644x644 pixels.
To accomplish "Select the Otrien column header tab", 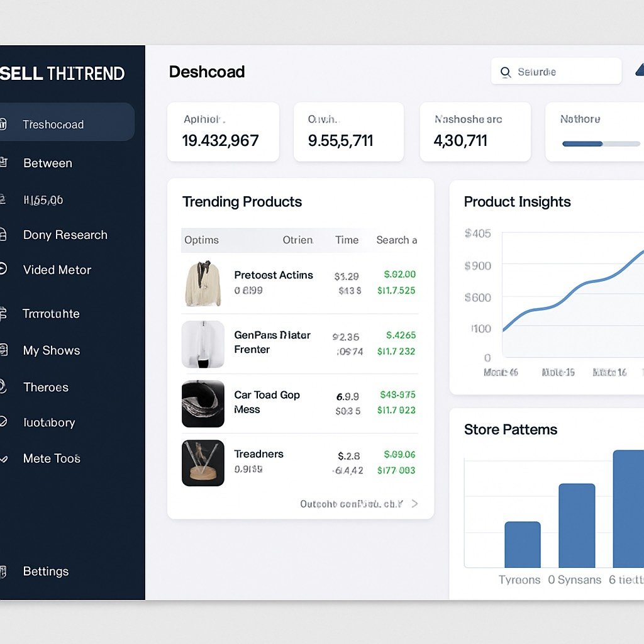I will 297,240.
